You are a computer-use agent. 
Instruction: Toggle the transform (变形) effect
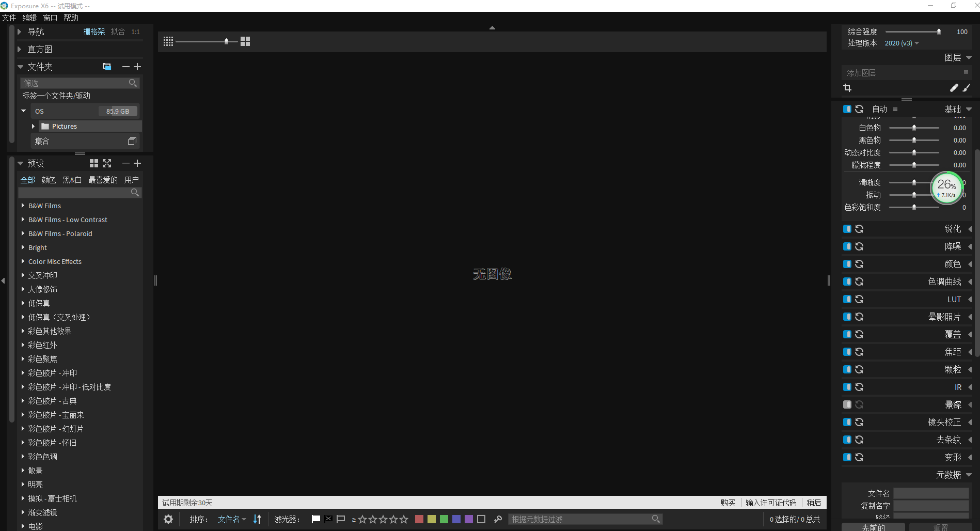coord(847,457)
